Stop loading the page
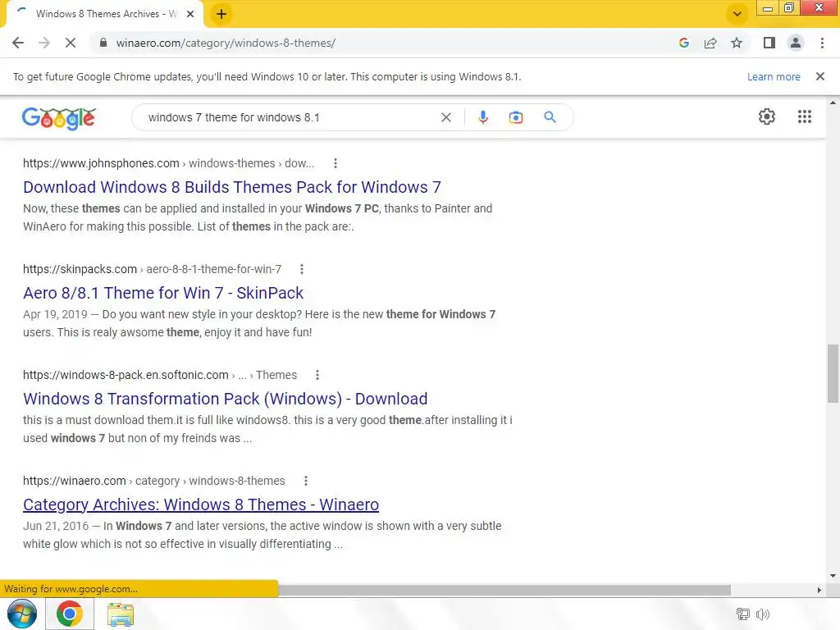Image resolution: width=840 pixels, height=630 pixels. pos(71,43)
